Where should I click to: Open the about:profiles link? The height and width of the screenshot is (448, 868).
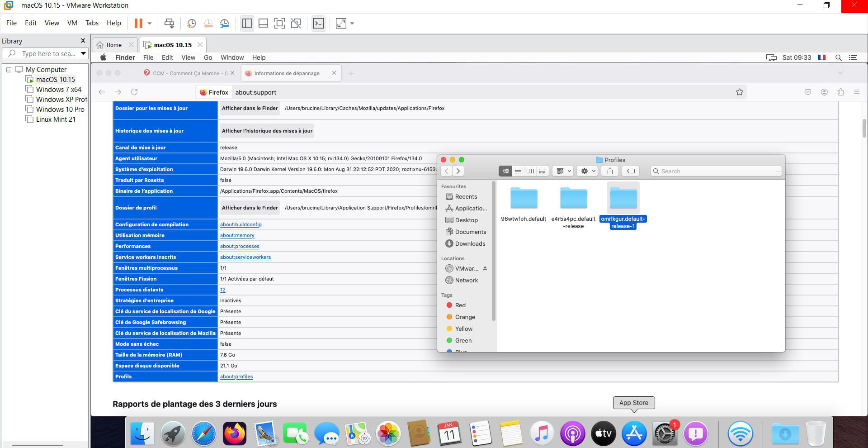click(x=236, y=377)
